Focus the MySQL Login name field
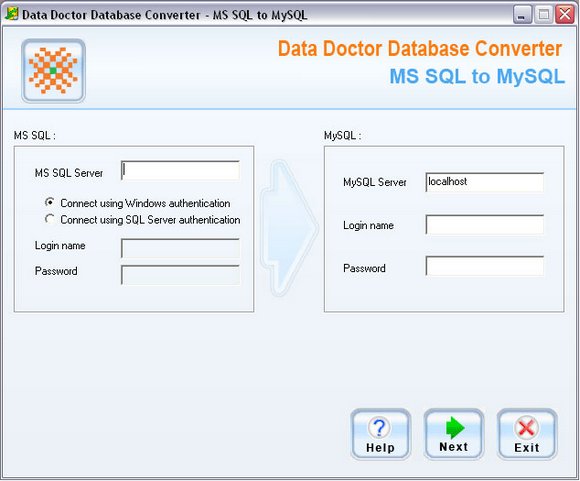Image resolution: width=580 pixels, height=481 pixels. (485, 225)
